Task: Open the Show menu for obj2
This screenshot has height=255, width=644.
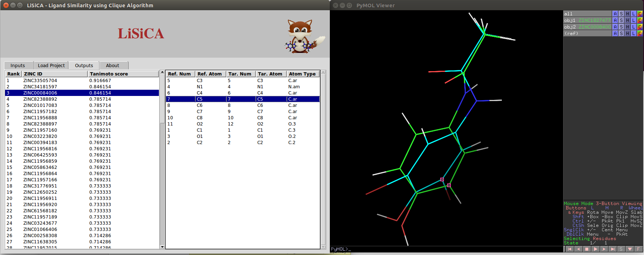Action: [x=621, y=27]
